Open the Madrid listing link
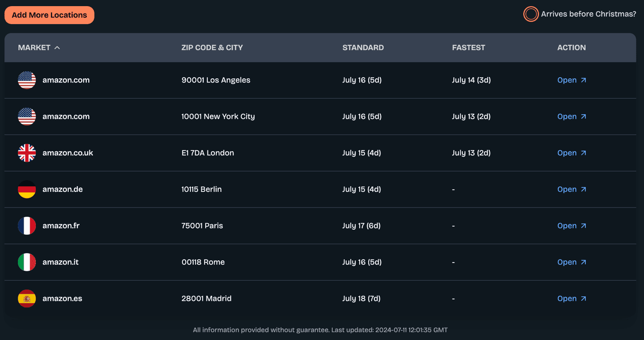This screenshot has height=340, width=644. point(572,299)
